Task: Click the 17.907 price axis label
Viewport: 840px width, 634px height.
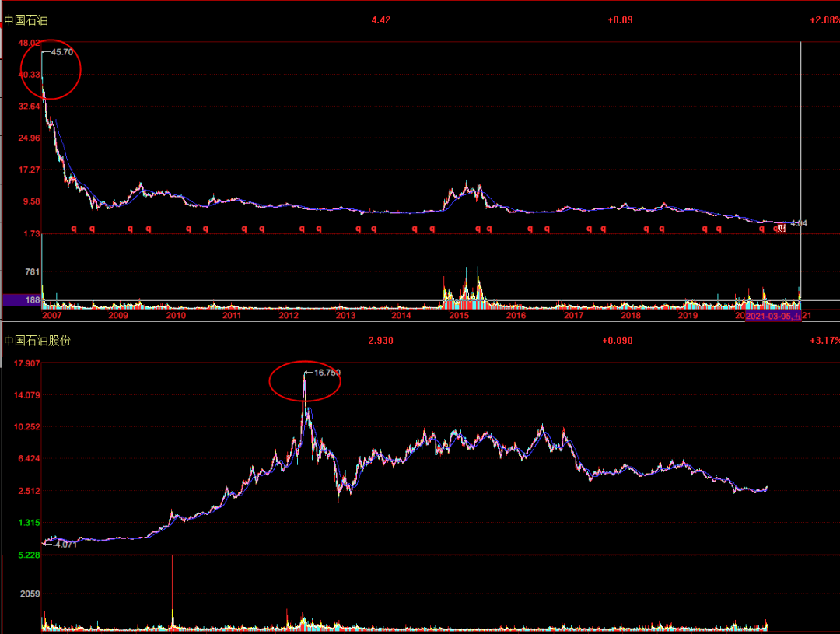Action: (x=26, y=363)
